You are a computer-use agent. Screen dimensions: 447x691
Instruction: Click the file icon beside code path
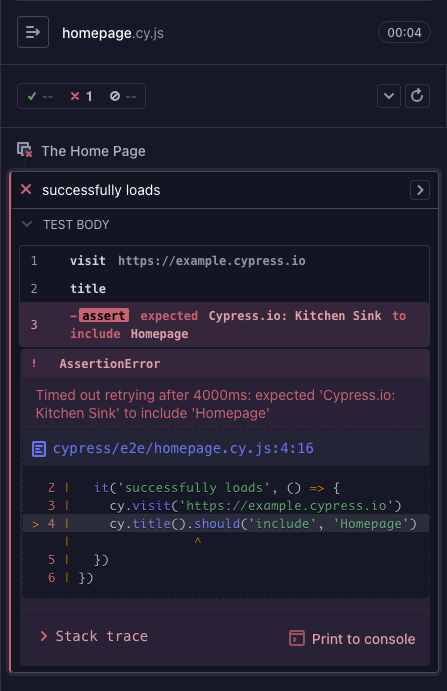(39, 449)
